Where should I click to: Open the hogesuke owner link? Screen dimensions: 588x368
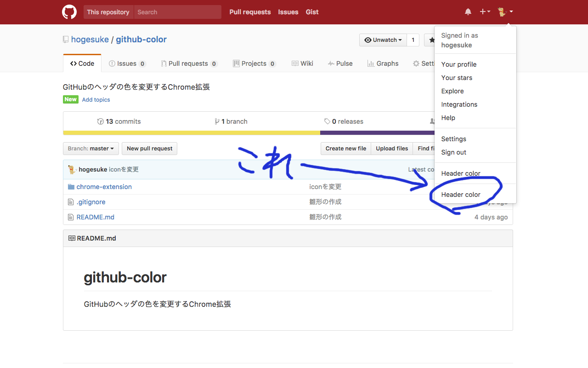point(90,40)
